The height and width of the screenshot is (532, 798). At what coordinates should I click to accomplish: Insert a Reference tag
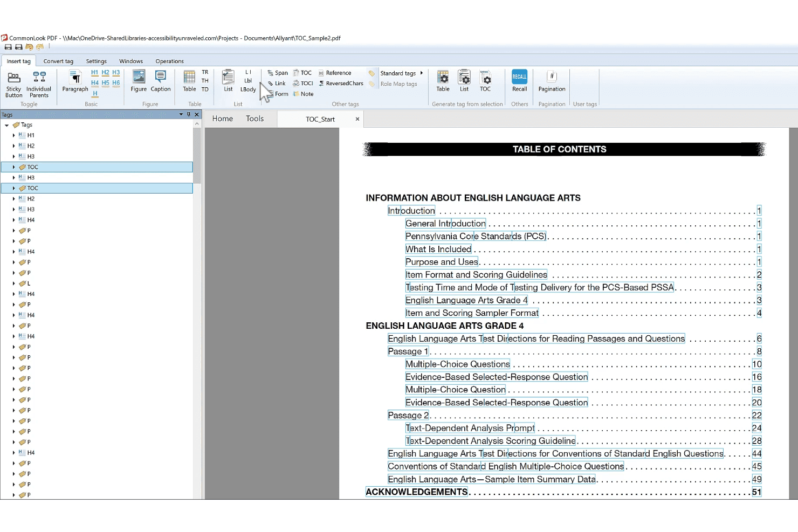pyautogui.click(x=335, y=73)
